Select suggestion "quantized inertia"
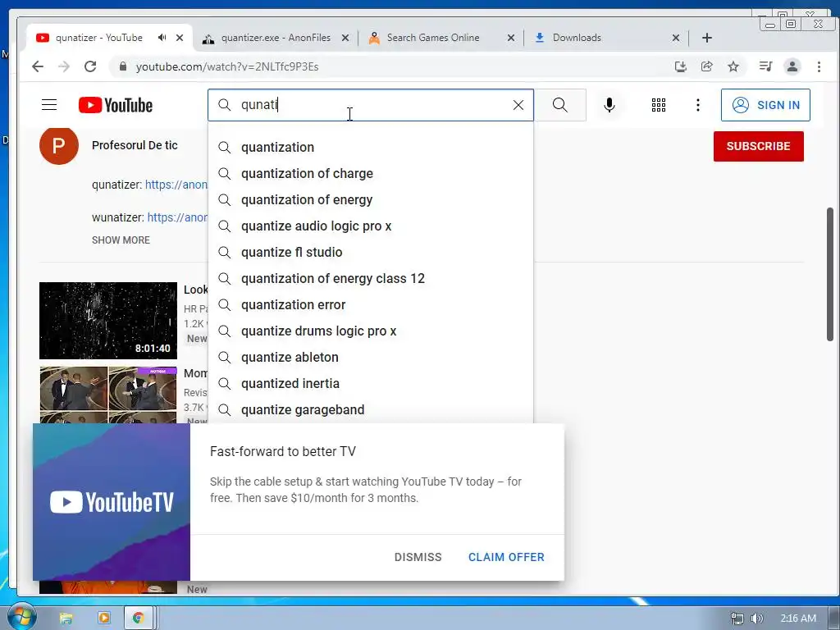 click(371, 384)
